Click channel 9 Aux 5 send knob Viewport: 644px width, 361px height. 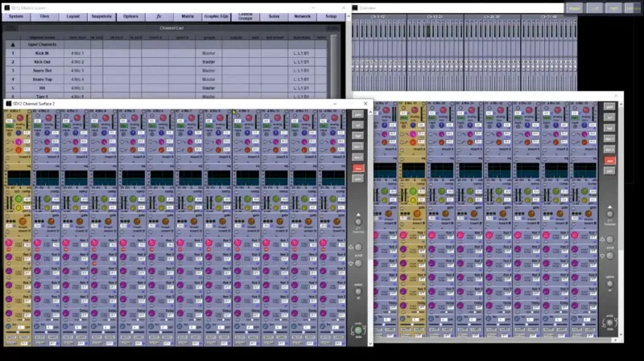[237, 299]
